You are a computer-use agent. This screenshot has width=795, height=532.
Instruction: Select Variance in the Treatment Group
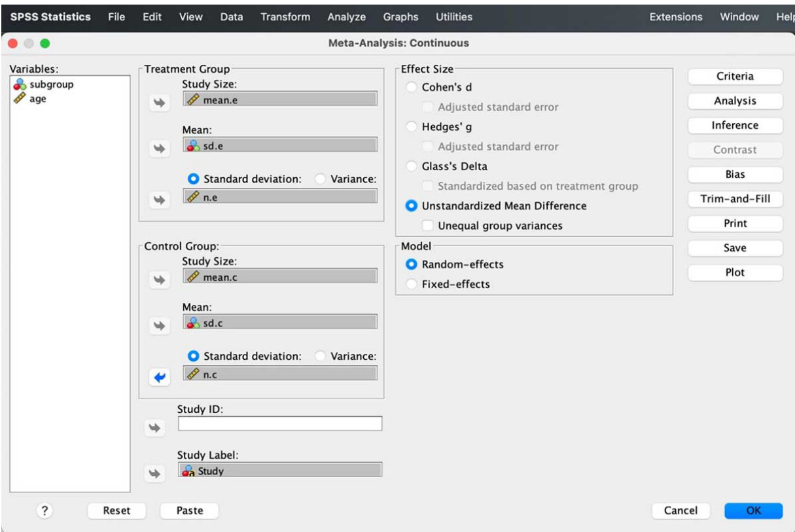[x=321, y=179]
